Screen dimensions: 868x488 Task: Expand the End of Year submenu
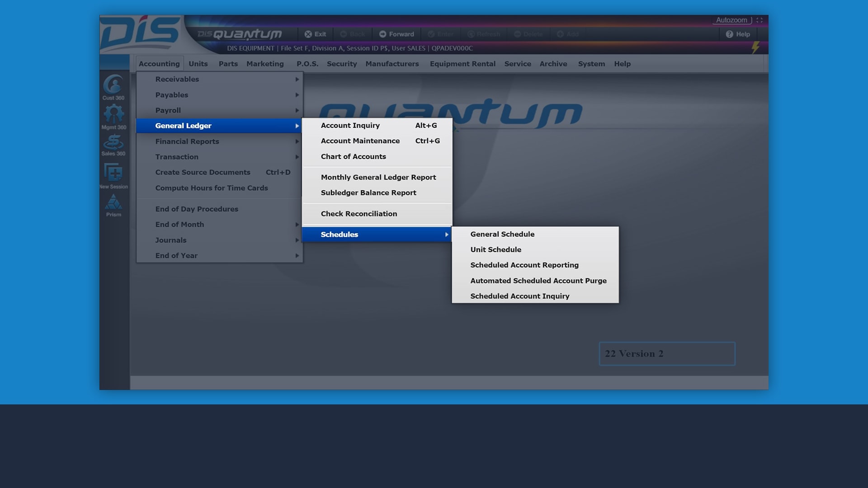pyautogui.click(x=219, y=255)
